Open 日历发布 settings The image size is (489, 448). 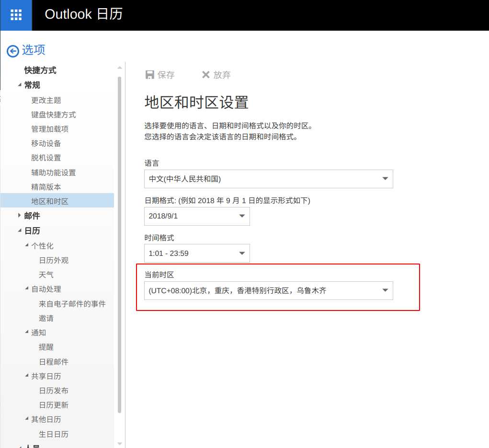click(x=54, y=391)
